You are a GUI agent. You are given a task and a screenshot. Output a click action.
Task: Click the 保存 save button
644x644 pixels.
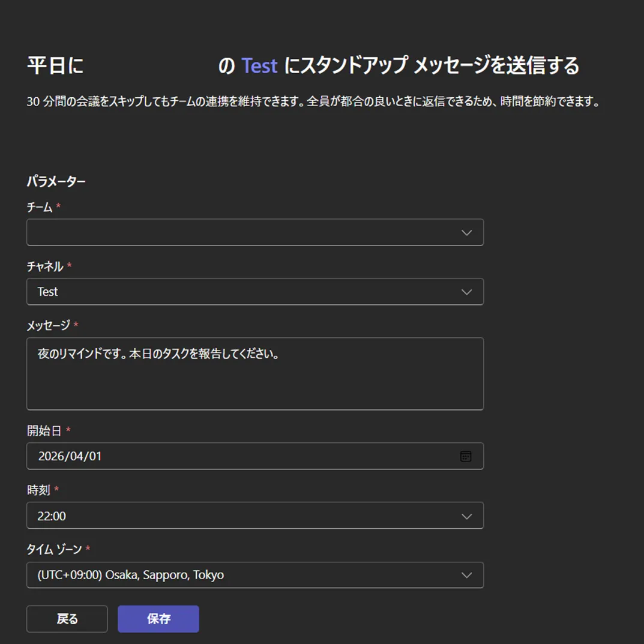(x=158, y=618)
